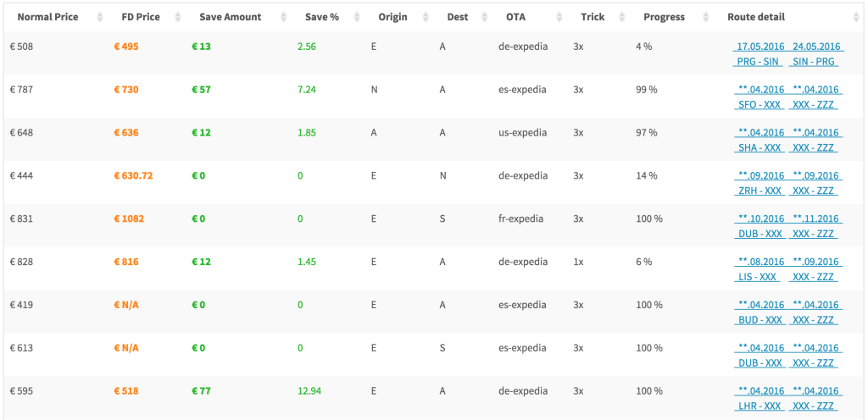
Task: Open the SFO - XXX route link
Action: pyautogui.click(x=759, y=105)
